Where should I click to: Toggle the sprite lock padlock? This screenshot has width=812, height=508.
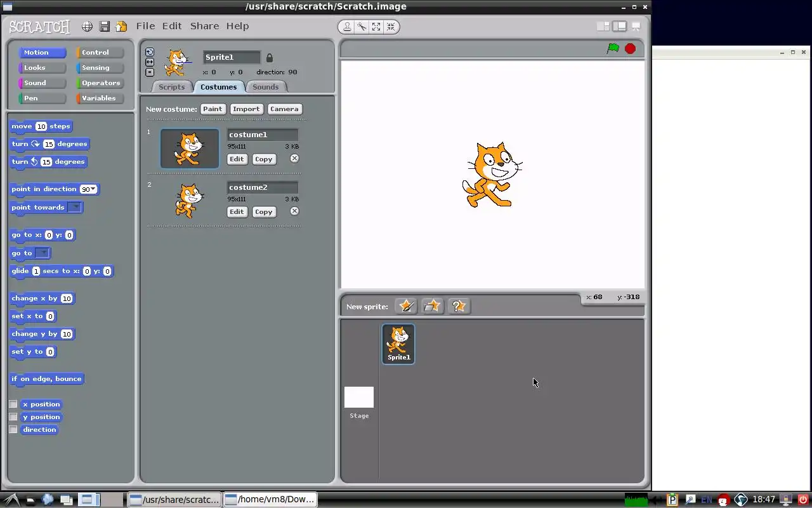(269, 58)
